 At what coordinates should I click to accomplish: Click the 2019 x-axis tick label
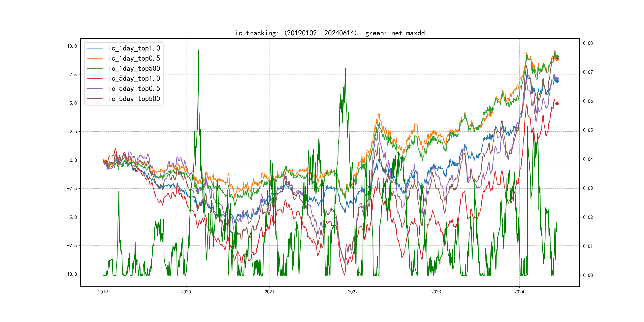pos(103,292)
